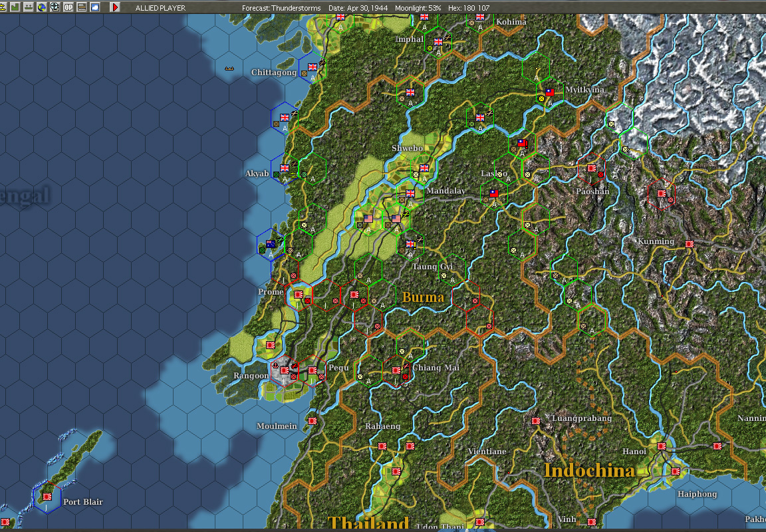This screenshot has height=532, width=766.
Task: Select the Japanese unit at Prome
Action: click(299, 295)
